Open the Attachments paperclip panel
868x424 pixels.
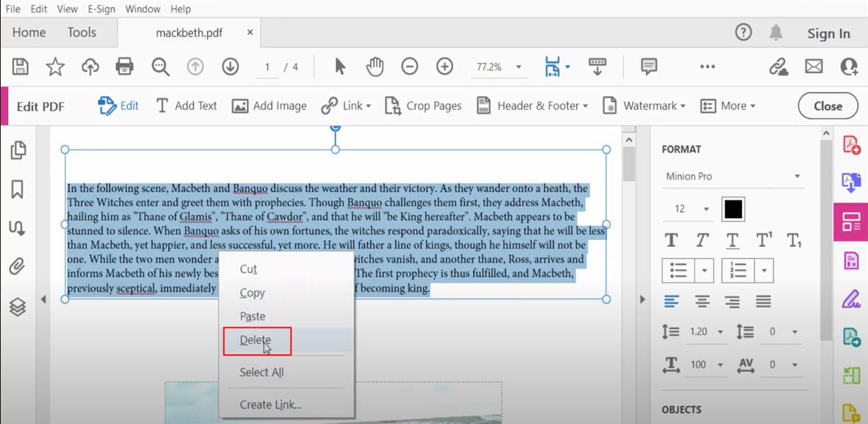(x=18, y=266)
